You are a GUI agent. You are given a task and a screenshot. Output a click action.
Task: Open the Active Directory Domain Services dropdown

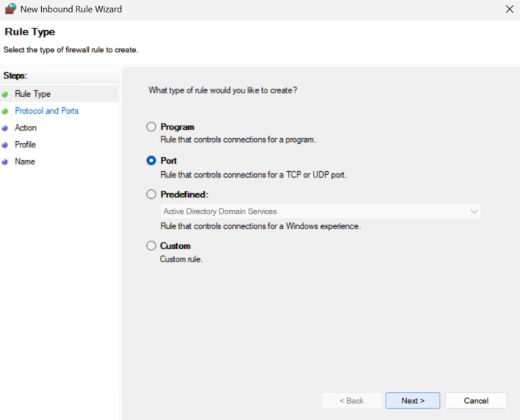coord(320,211)
